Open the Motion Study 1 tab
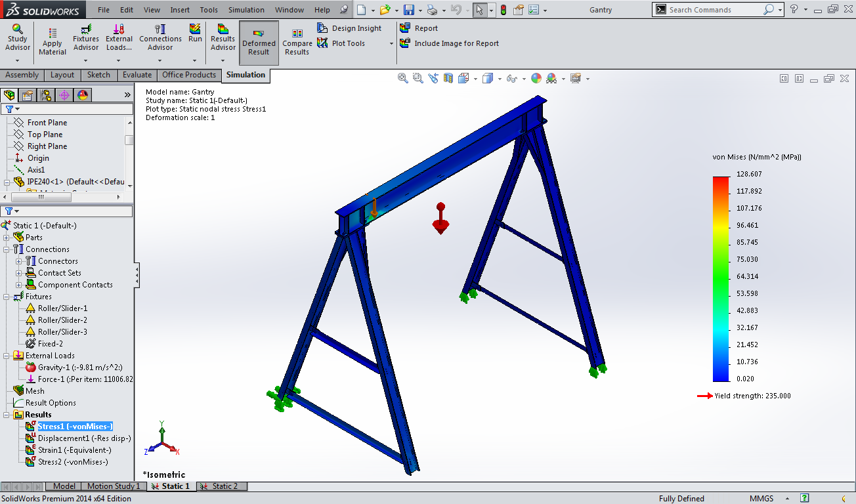856x504 pixels. [114, 486]
